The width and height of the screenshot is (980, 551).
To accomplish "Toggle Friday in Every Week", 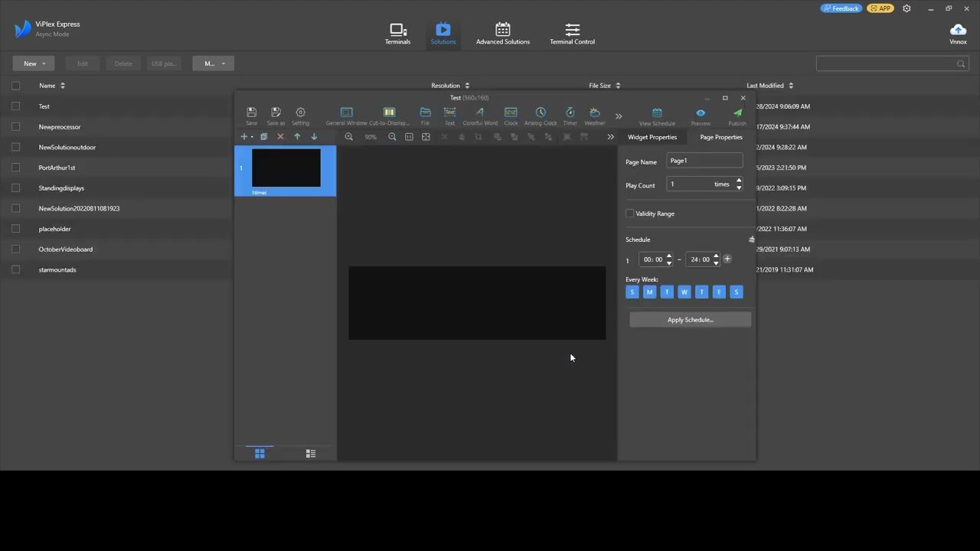I will 719,292.
